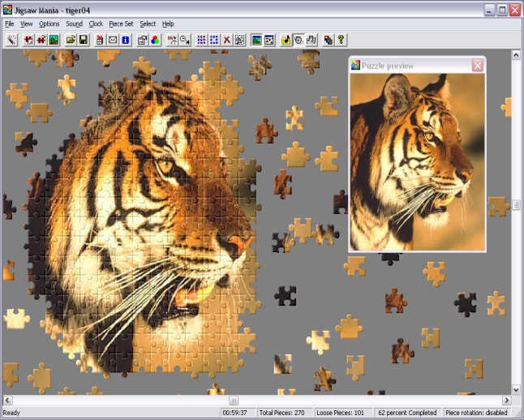Toggle the picture preview toolbar button
The height and width of the screenshot is (420, 524).
[256, 39]
